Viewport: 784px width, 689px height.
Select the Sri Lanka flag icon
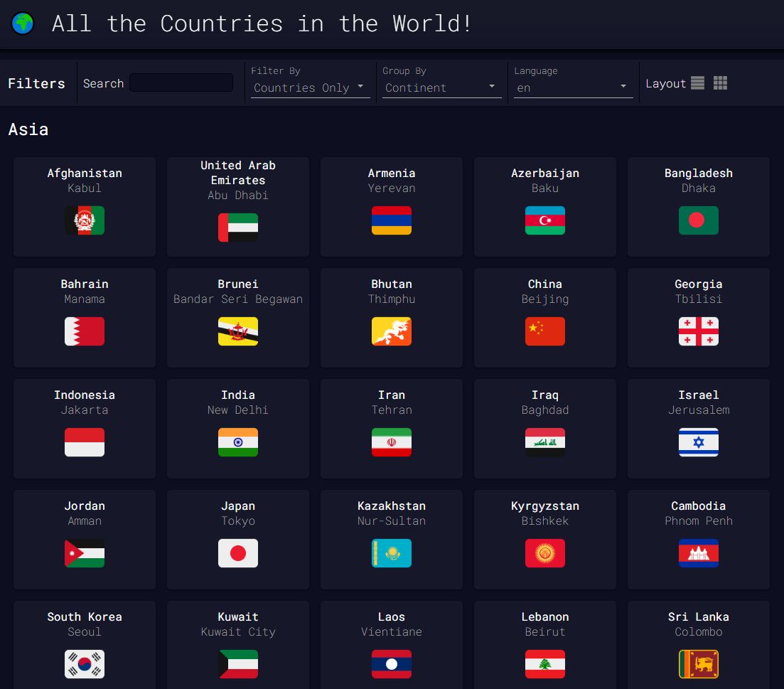[699, 664]
